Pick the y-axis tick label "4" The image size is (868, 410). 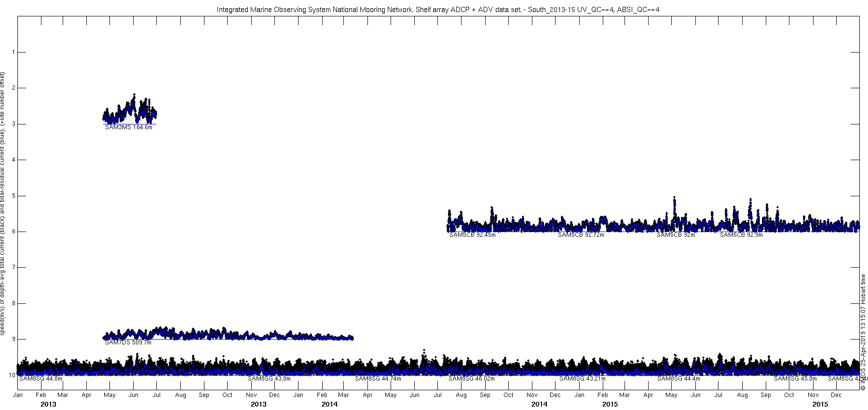point(14,160)
